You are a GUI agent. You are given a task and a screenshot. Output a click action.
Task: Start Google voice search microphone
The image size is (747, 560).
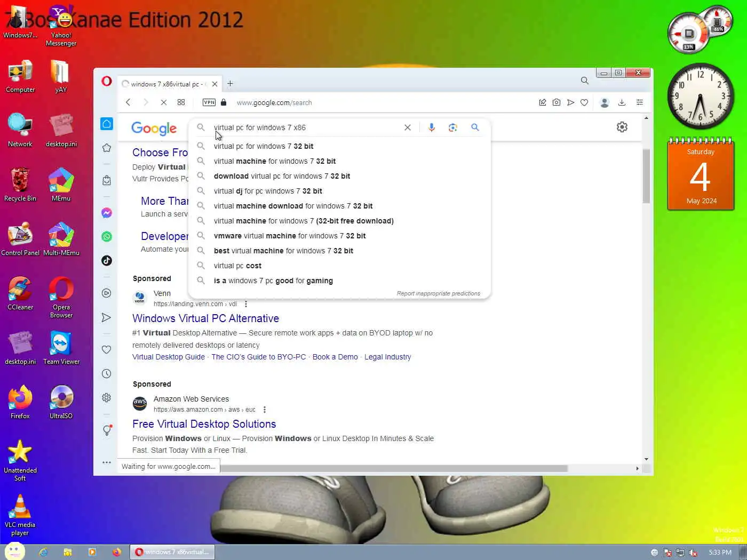click(431, 127)
